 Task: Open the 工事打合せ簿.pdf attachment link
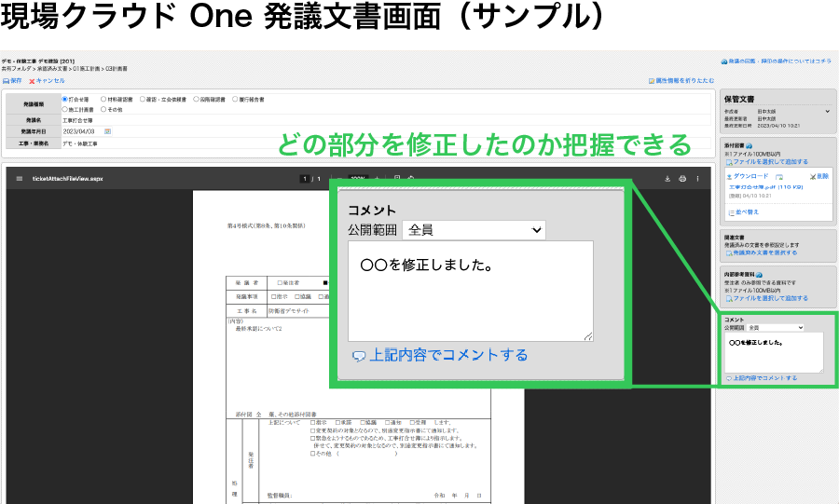click(766, 187)
